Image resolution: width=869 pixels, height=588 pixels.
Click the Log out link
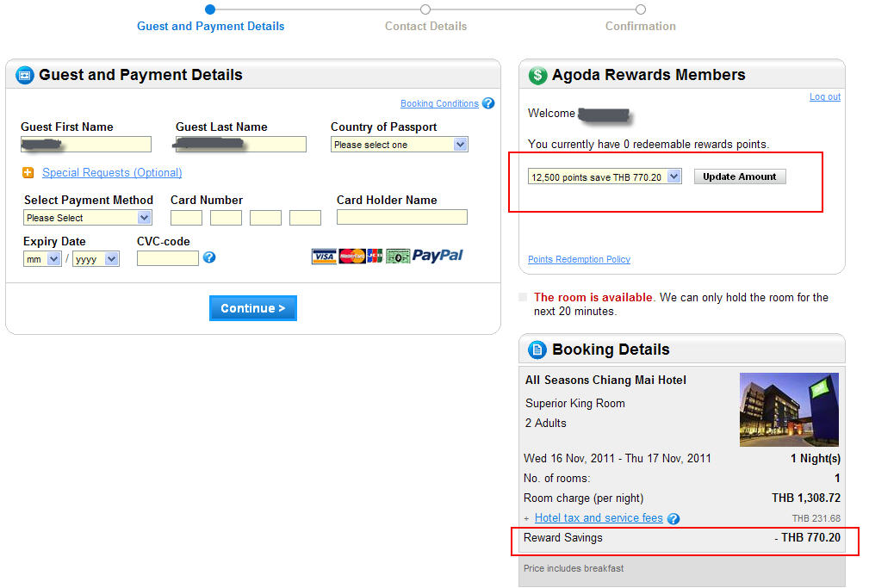pyautogui.click(x=825, y=97)
